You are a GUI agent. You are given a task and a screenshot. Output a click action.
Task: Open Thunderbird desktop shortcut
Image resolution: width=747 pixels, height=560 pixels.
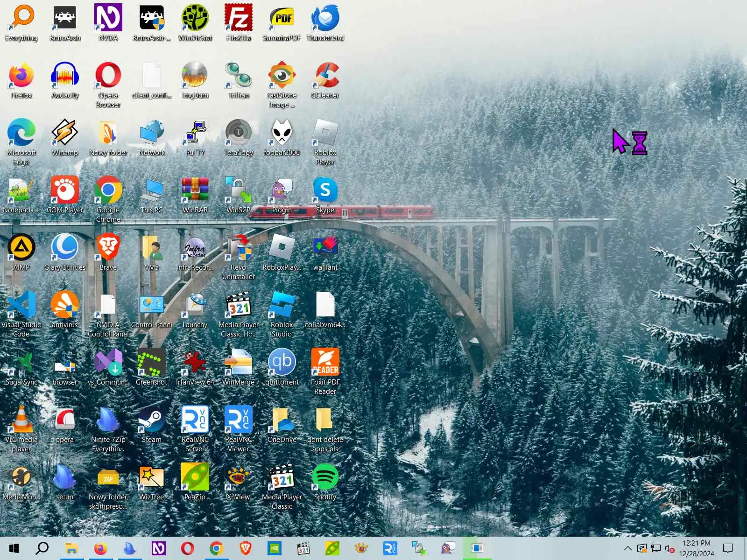click(x=325, y=22)
